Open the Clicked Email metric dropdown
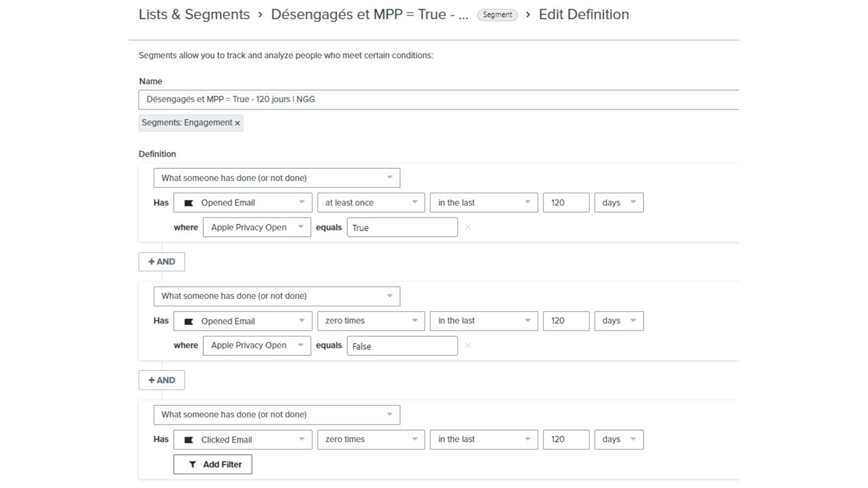Image resolution: width=868 pixels, height=488 pixels. 243,440
